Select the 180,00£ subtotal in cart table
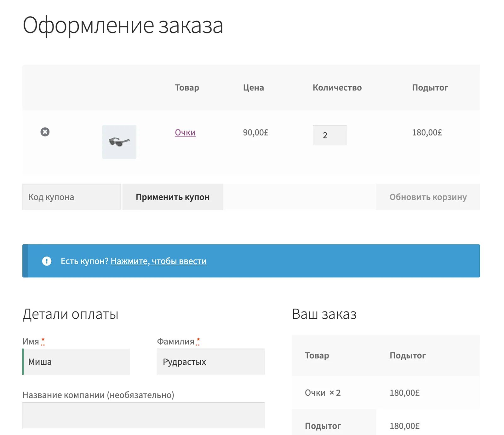 pyautogui.click(x=427, y=132)
